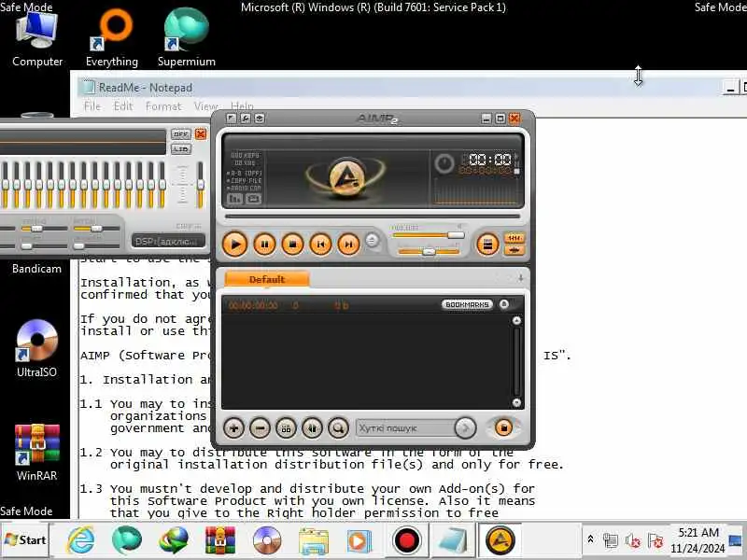This screenshot has width=747, height=560.
Task: Open the playlist tab menu arrow at right
Action: pos(520,277)
